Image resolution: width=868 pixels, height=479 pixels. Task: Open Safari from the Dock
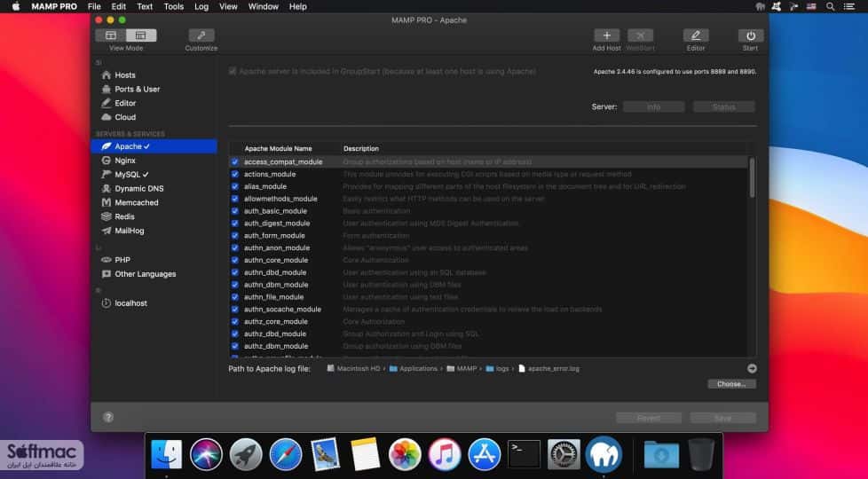point(286,454)
